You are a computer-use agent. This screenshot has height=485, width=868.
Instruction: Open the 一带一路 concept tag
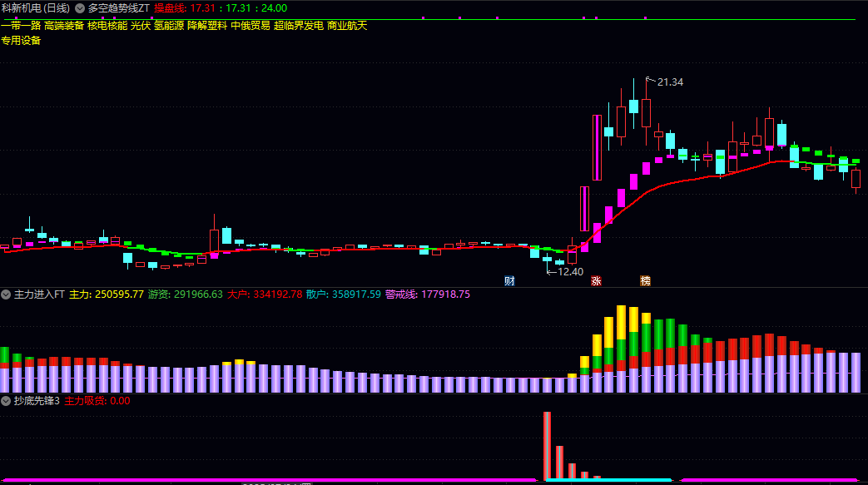pyautogui.click(x=21, y=26)
